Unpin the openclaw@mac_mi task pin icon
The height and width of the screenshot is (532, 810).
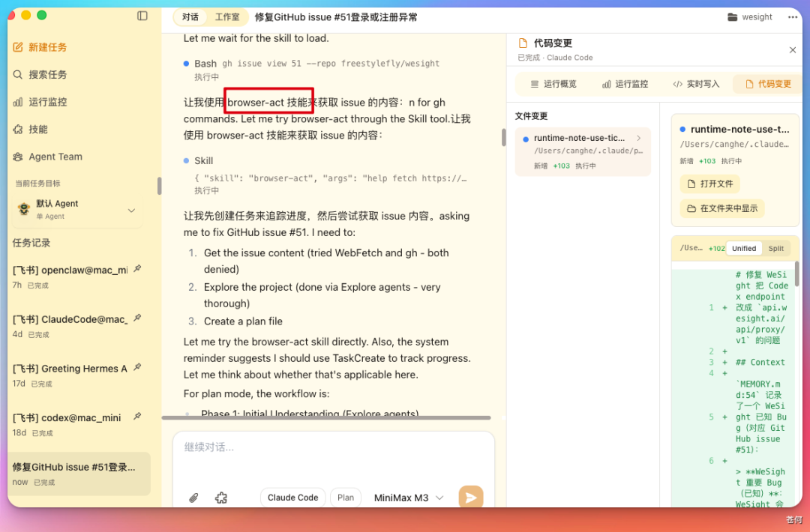point(137,268)
